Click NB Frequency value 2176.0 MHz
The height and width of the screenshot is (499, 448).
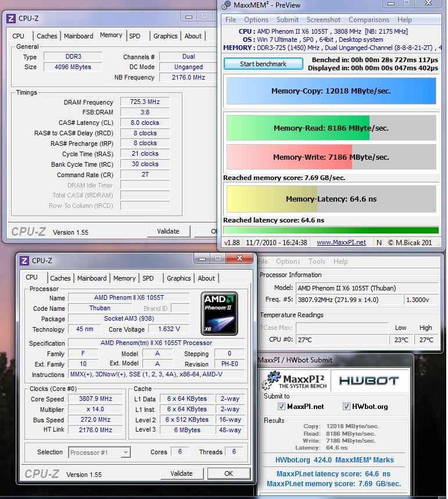(x=188, y=77)
